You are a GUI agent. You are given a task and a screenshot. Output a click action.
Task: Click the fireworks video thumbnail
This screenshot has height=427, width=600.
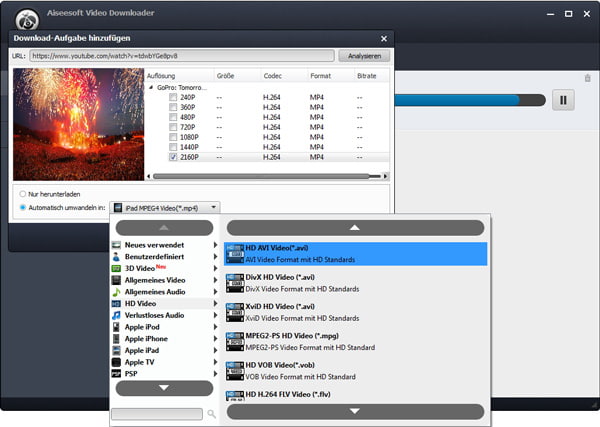(x=78, y=124)
